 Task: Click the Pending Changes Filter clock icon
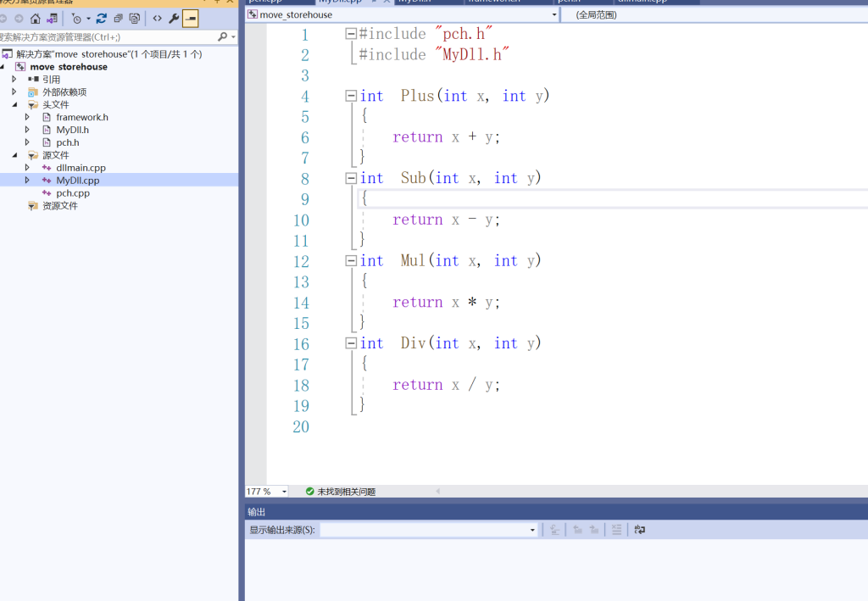[x=76, y=19]
